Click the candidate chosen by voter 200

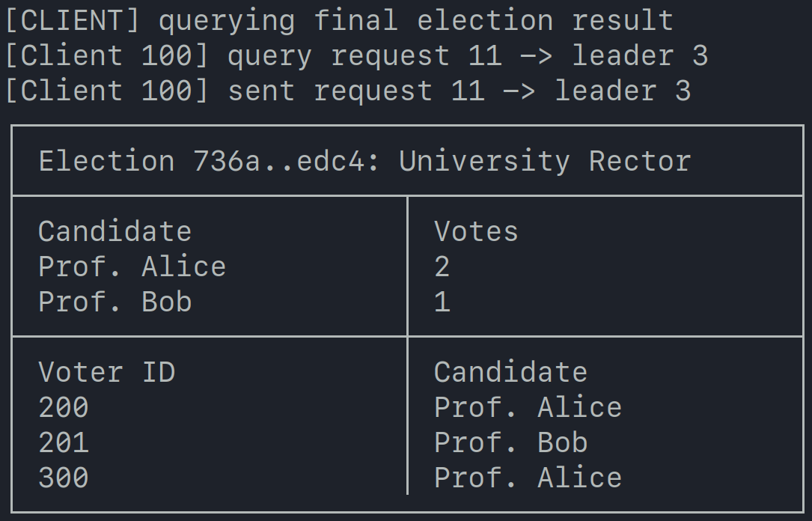528,407
